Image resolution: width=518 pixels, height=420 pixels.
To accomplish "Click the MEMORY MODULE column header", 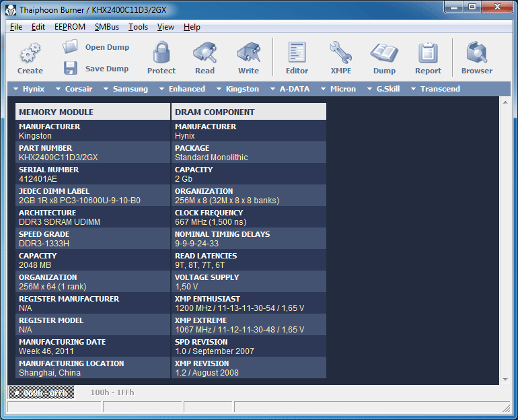I will pyautogui.click(x=93, y=112).
